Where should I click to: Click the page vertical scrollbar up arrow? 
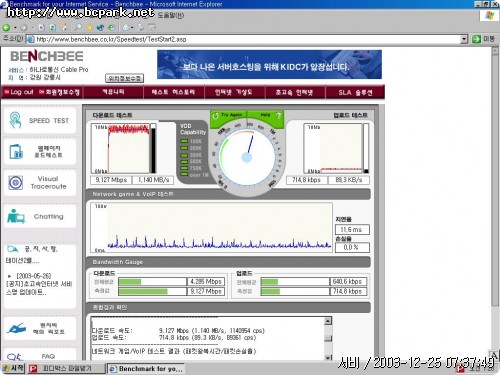[495, 51]
